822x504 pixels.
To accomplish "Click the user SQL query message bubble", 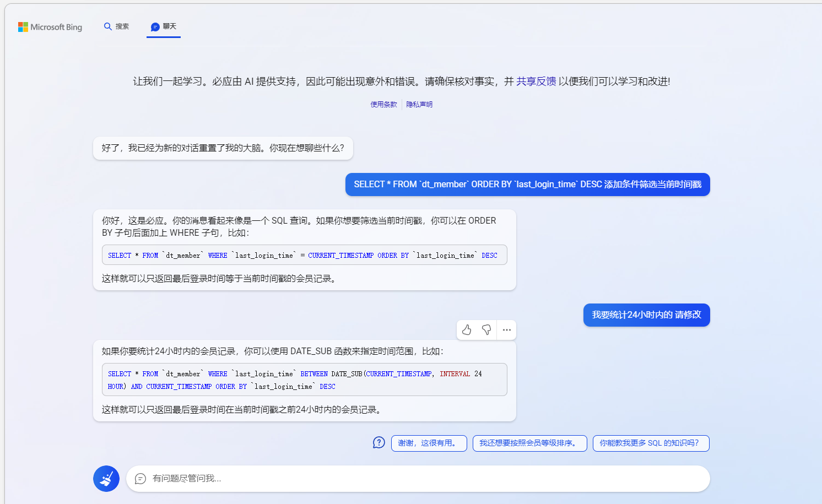I will tap(528, 185).
